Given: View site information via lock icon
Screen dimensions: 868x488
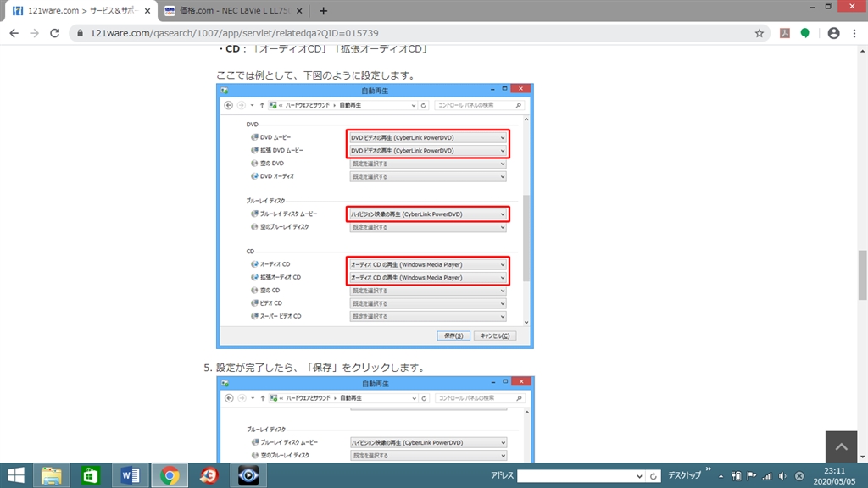Looking at the screenshot, I should 81,33.
